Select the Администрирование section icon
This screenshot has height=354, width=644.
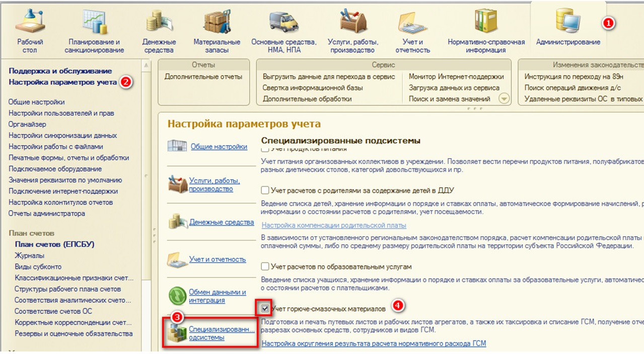[x=567, y=21]
